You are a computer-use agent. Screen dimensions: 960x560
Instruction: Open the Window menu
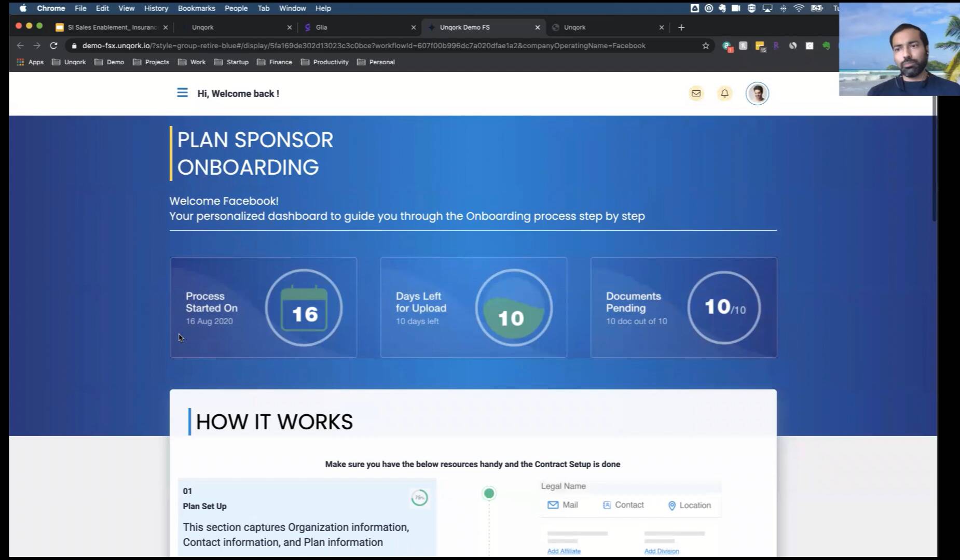(293, 8)
